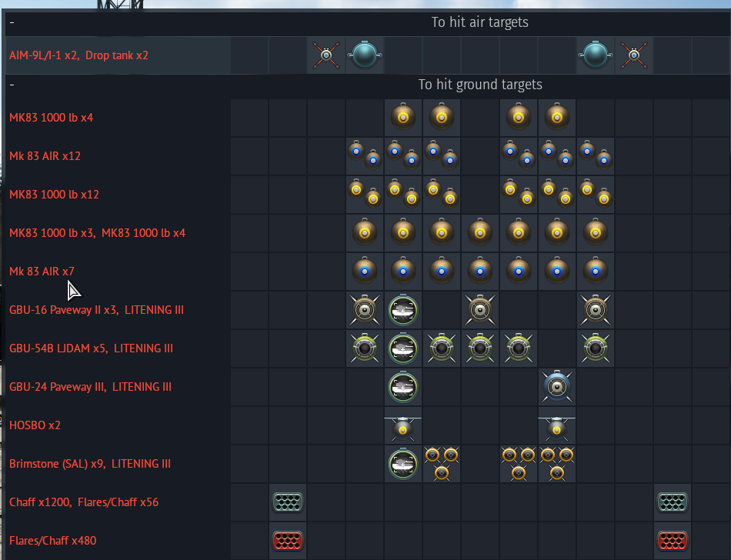Select the left HOSBO glide bomb icon
Screen dimensions: 731x560
tap(403, 425)
